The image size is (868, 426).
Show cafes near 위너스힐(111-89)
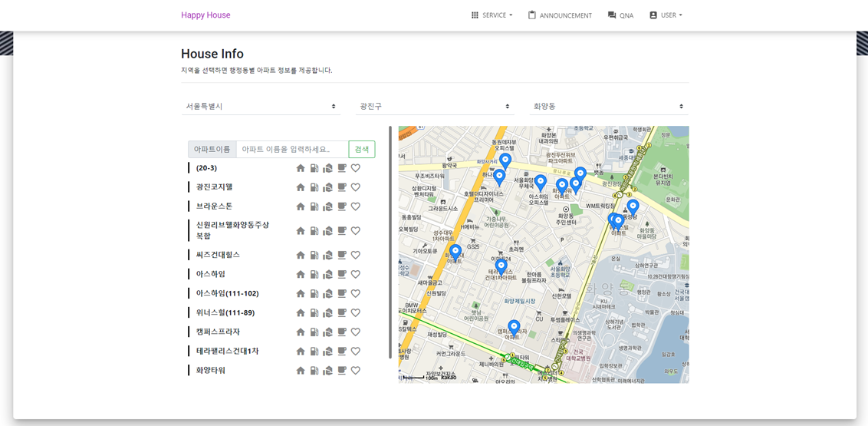(341, 313)
